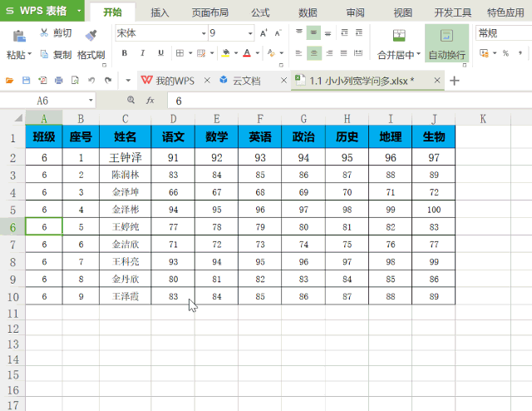The height and width of the screenshot is (411, 532).
Task: Switch to the 数据 tab
Action: click(x=308, y=12)
